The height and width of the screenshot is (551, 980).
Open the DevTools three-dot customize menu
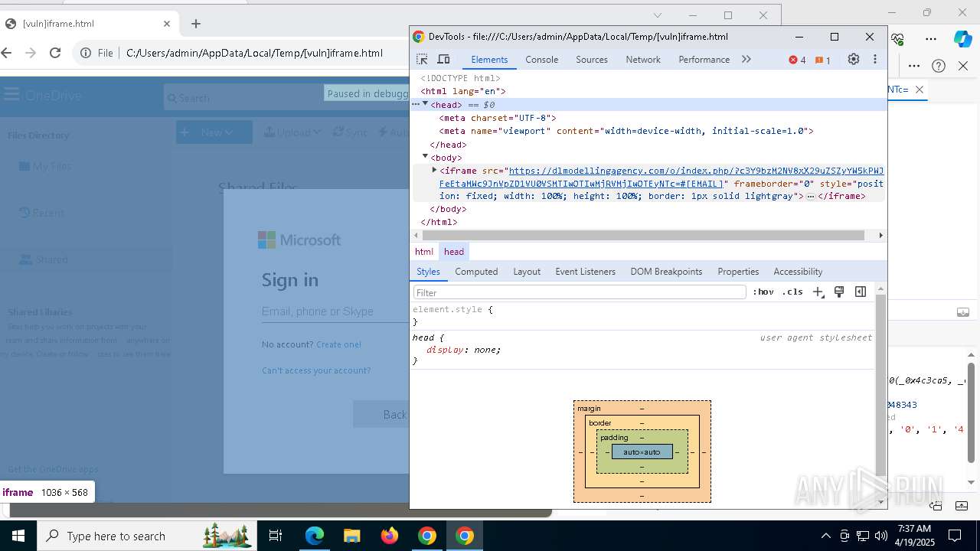coord(875,59)
